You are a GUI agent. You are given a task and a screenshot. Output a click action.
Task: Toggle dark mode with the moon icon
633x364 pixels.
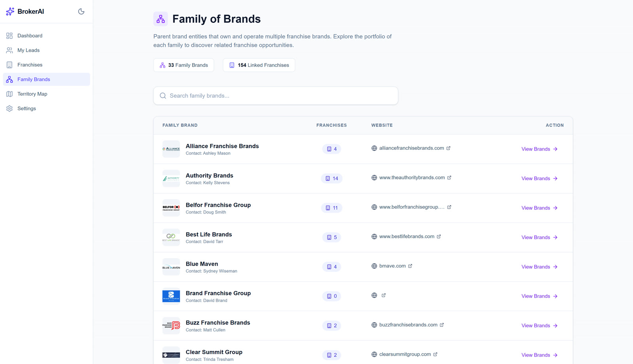[81, 11]
